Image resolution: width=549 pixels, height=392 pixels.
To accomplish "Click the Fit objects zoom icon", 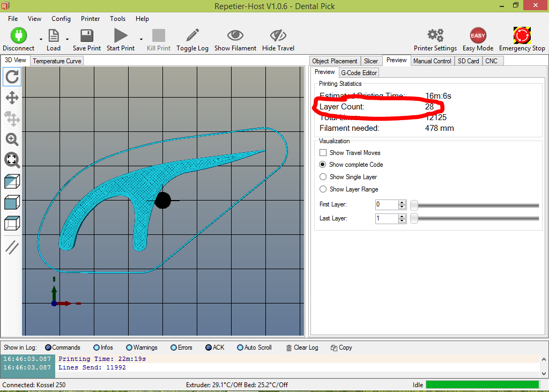I will coord(12,160).
